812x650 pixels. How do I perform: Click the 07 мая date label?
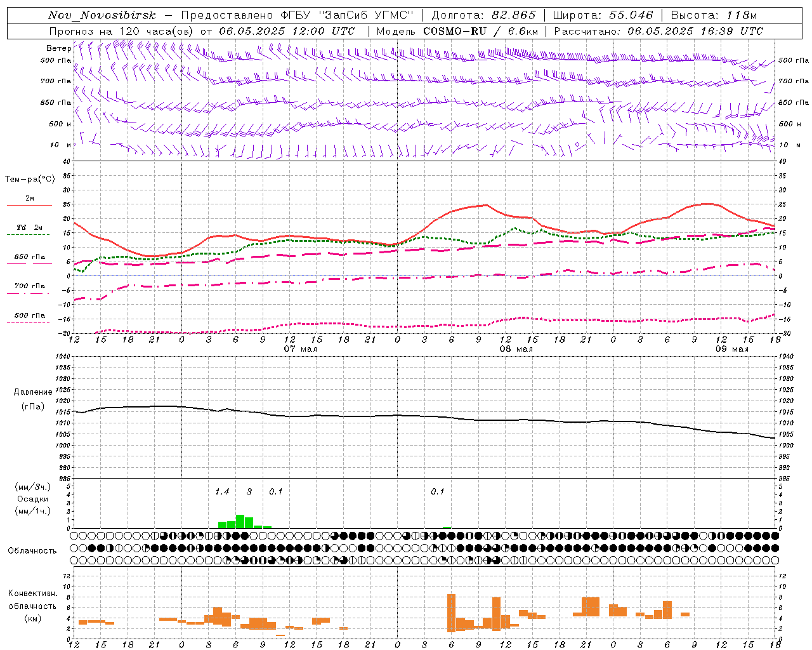coord(300,349)
